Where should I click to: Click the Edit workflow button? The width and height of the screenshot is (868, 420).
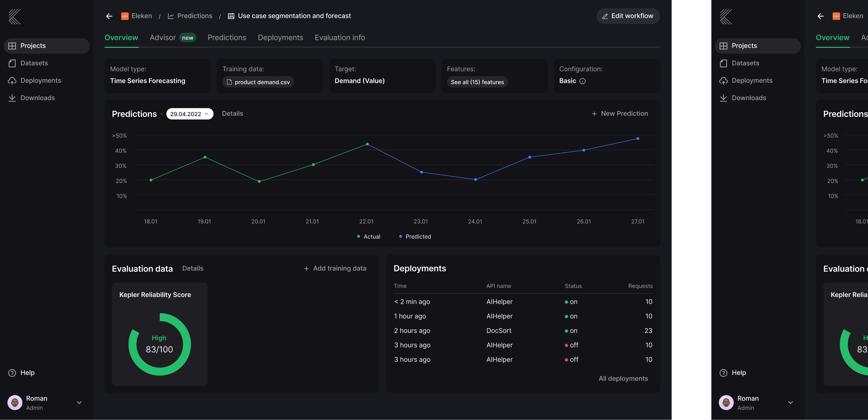pos(628,16)
